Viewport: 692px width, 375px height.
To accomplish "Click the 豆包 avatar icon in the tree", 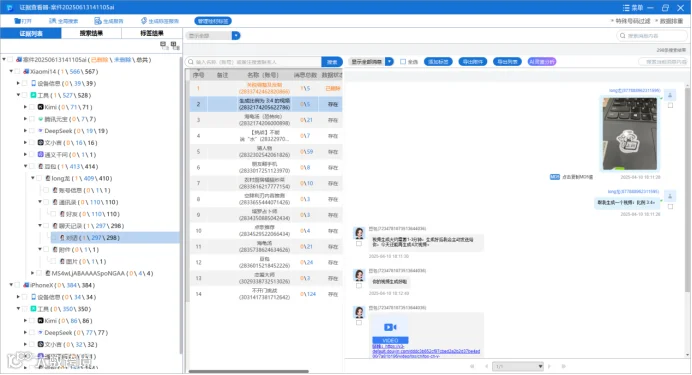I will pos(41,166).
